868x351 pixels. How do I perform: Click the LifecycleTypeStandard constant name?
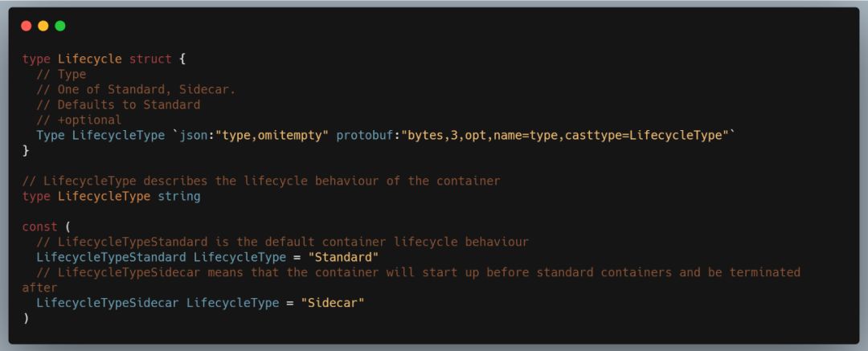click(111, 258)
